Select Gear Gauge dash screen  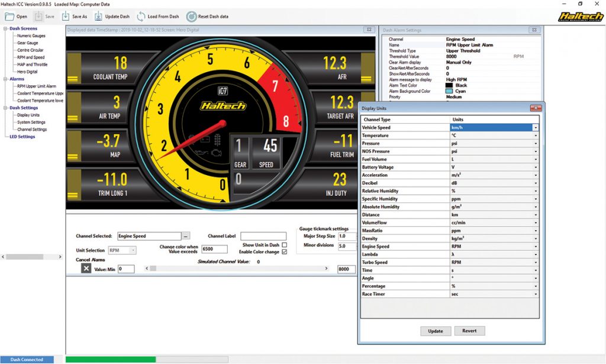(x=27, y=43)
